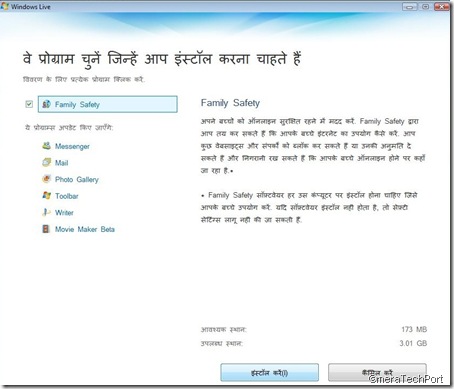Click the Windows Live logo in title bar

pyautogui.click(x=5, y=6)
